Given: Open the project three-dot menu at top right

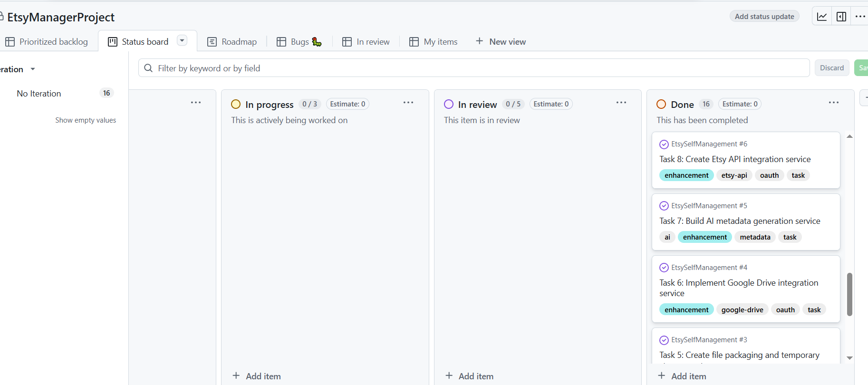Looking at the screenshot, I should 860,17.
